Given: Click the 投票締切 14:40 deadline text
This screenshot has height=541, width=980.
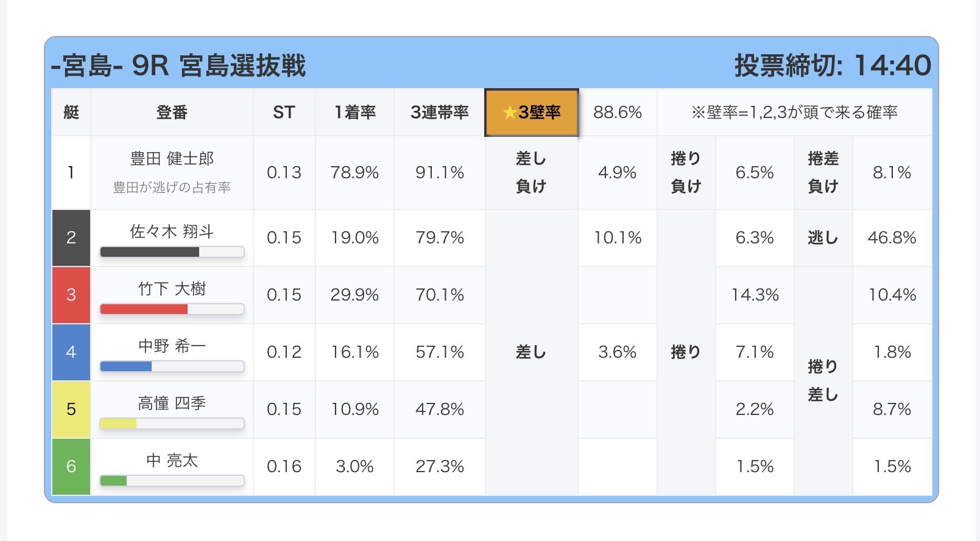Looking at the screenshot, I should click(833, 66).
